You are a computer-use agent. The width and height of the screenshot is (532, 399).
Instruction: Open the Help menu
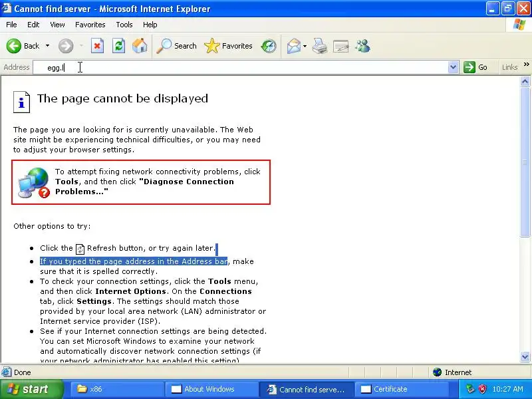point(150,25)
